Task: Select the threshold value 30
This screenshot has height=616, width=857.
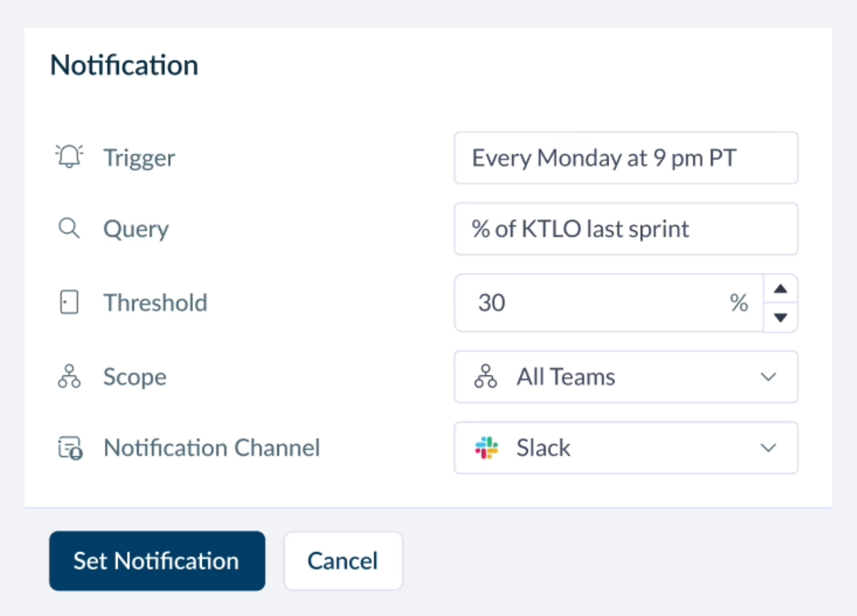Action: pos(492,302)
